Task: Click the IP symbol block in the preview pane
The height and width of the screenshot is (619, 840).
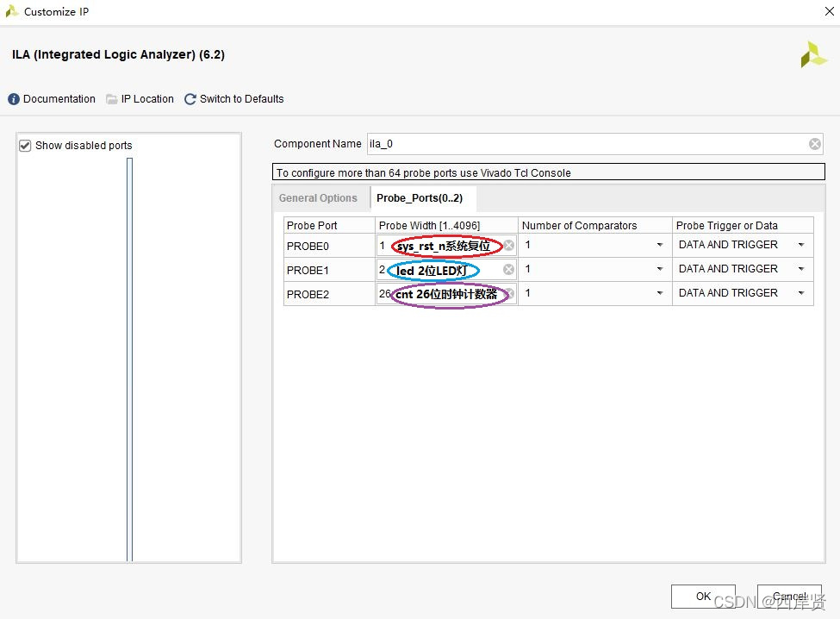Action: coord(129,360)
